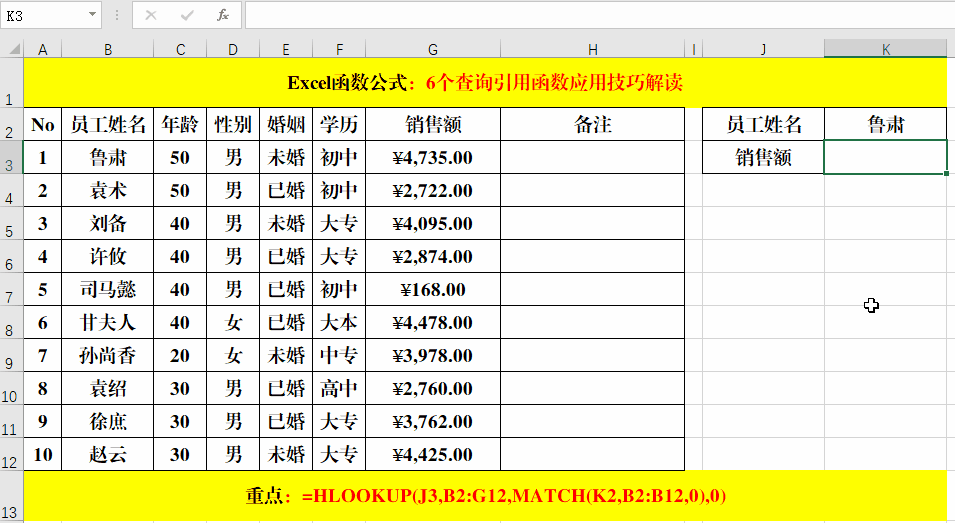955x523 pixels.
Task: Click the 'No' header cell
Action: (x=43, y=125)
